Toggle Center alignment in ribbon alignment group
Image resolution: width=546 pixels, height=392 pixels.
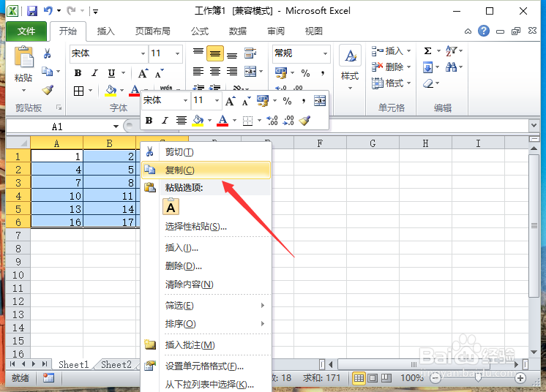point(215,72)
